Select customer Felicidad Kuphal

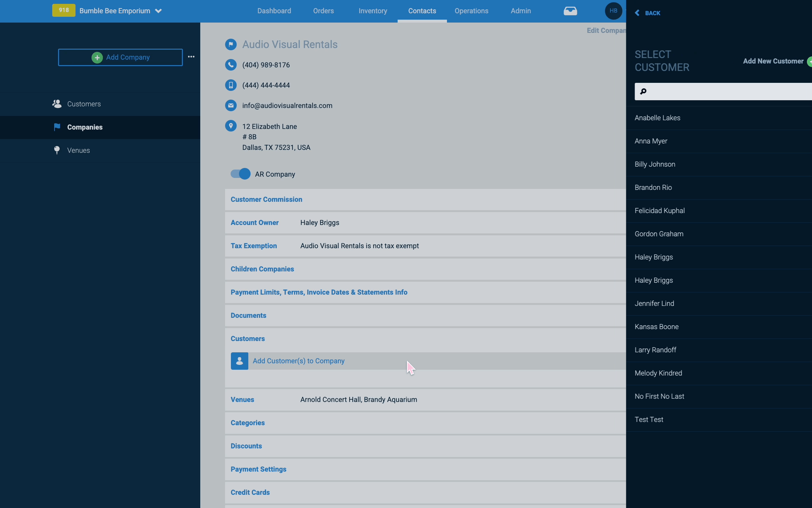coord(719,211)
